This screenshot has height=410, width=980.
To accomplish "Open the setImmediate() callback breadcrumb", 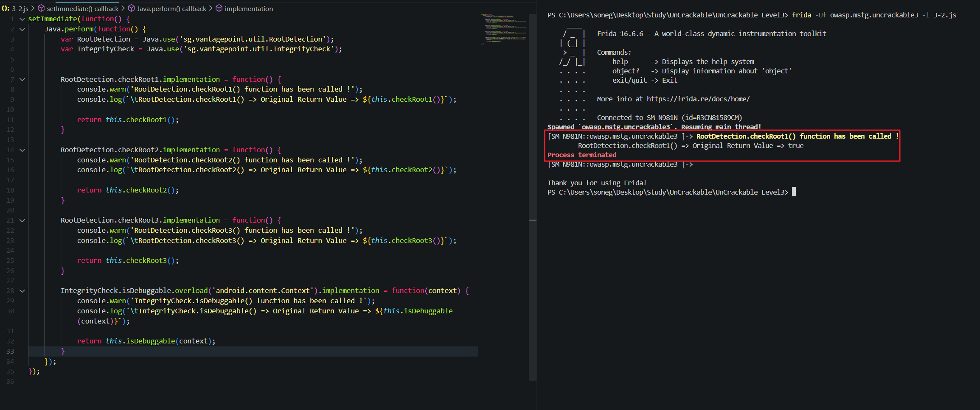I will click(x=82, y=8).
